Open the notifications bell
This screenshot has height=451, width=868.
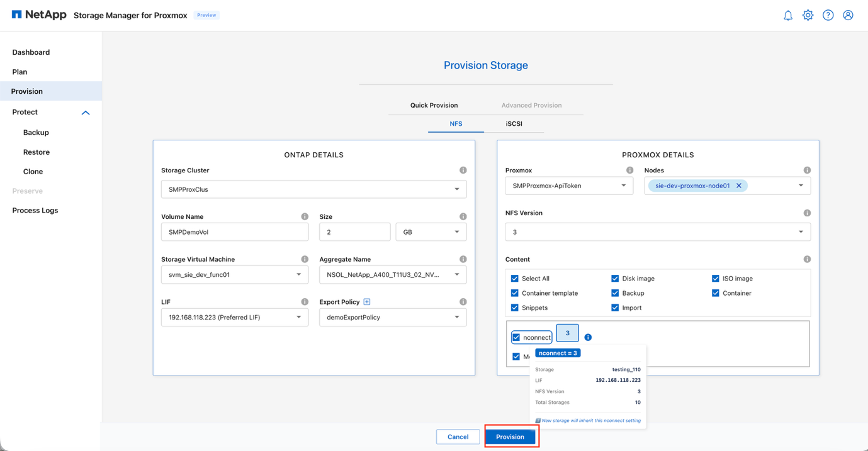click(x=787, y=15)
